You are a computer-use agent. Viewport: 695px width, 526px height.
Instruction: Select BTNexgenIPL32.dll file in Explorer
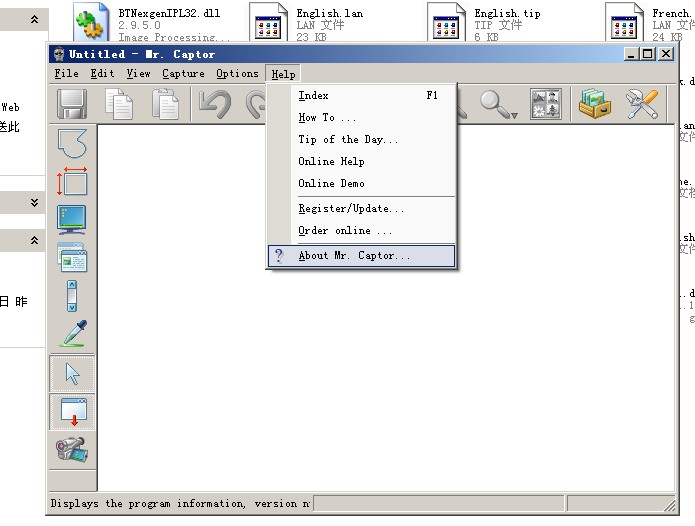click(153, 22)
